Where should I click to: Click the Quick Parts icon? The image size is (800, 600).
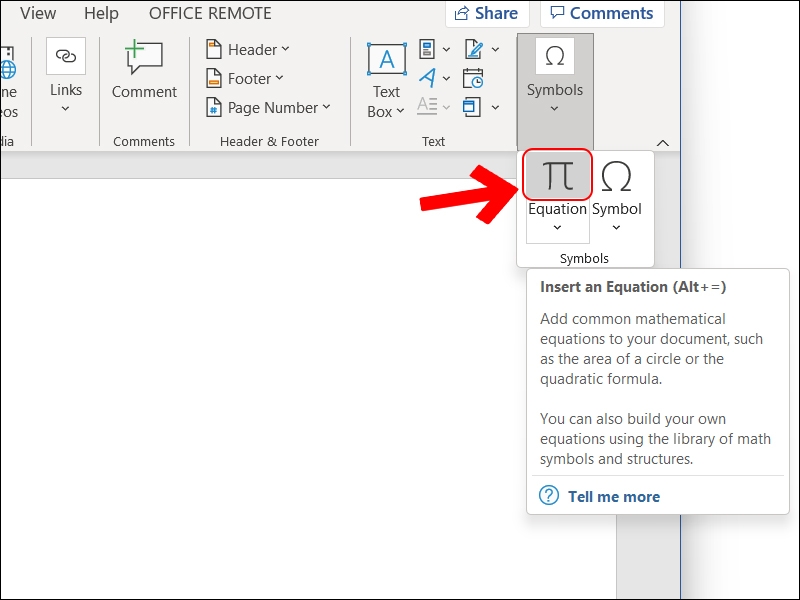tap(427, 49)
